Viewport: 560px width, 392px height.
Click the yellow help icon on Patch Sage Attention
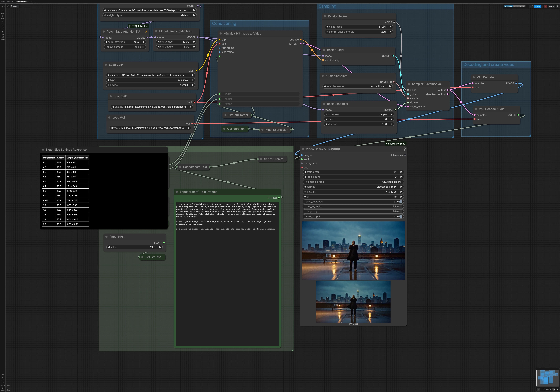(x=146, y=32)
